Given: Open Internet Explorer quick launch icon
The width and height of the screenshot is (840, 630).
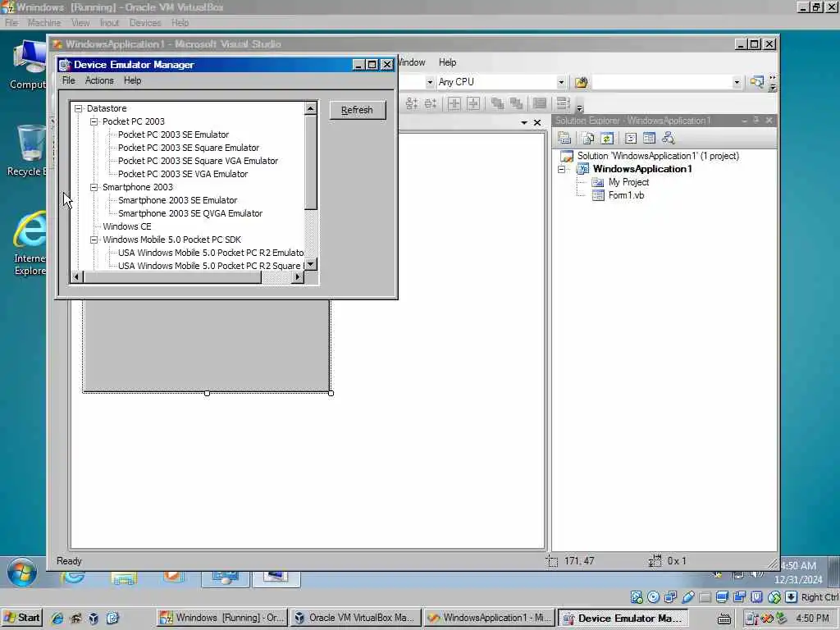Looking at the screenshot, I should (57, 619).
